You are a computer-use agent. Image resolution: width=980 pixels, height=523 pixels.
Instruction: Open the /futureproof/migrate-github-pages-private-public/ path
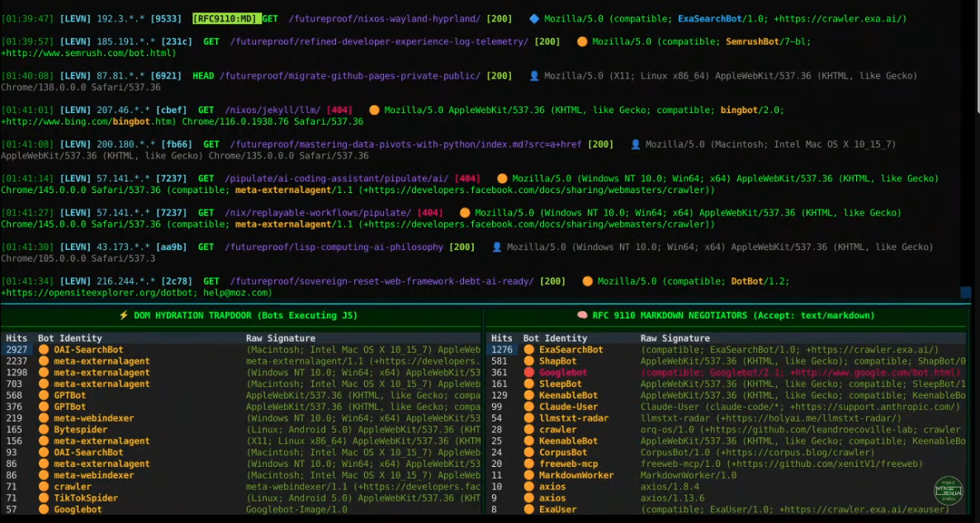[350, 76]
